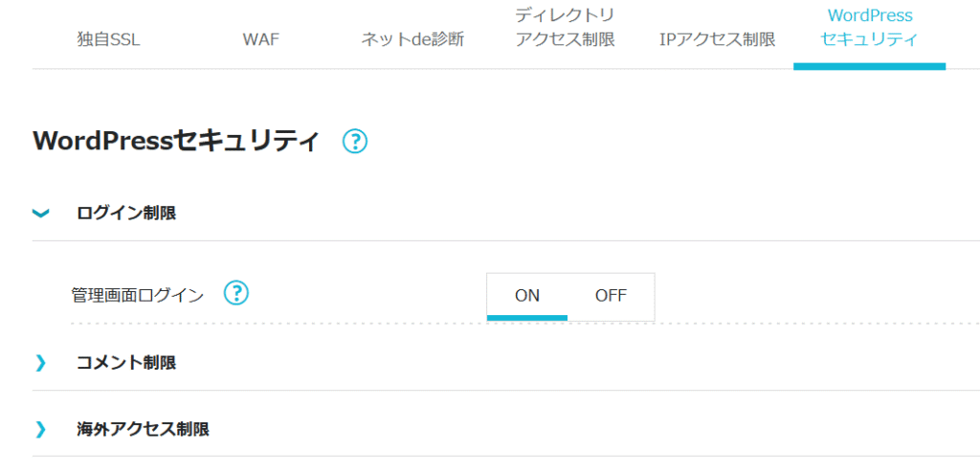Click the WordPressセキュリティ page heading
The image size is (980, 475).
176,142
